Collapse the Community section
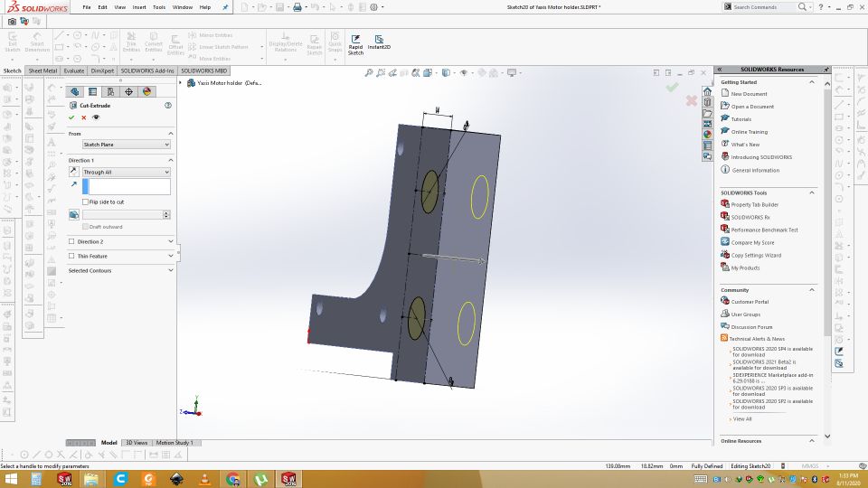This screenshot has height=488, width=868. pyautogui.click(x=812, y=290)
